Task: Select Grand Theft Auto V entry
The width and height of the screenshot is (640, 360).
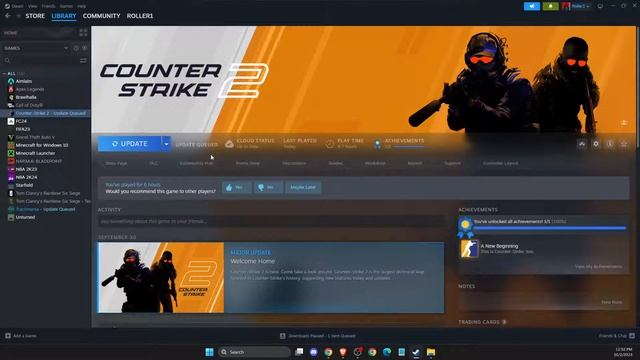Action: pyautogui.click(x=35, y=137)
